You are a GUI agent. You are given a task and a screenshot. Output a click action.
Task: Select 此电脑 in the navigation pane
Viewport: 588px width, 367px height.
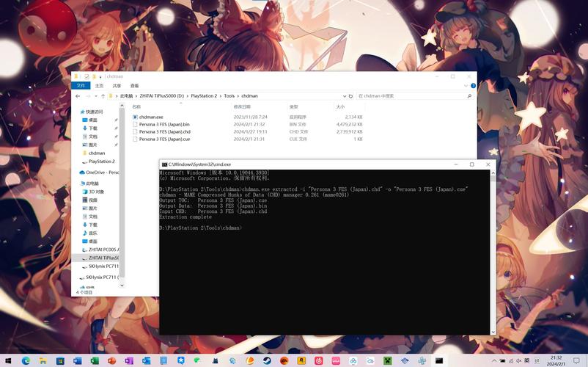click(x=92, y=183)
